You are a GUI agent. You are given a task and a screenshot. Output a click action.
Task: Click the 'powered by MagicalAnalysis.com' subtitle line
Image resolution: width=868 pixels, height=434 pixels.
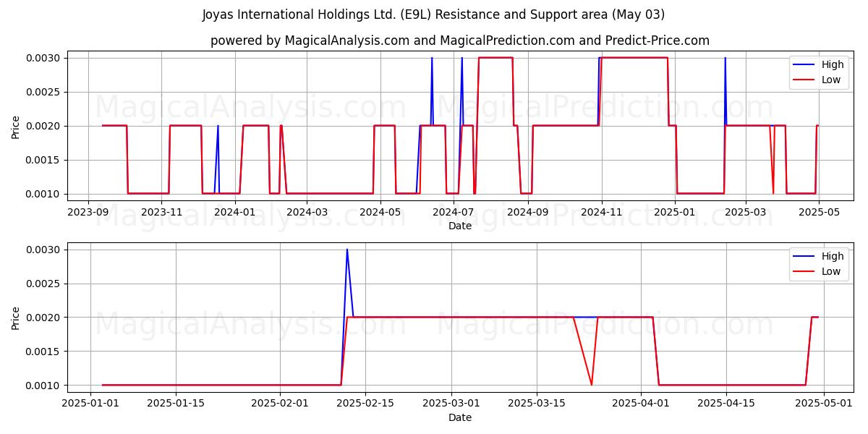(460, 41)
